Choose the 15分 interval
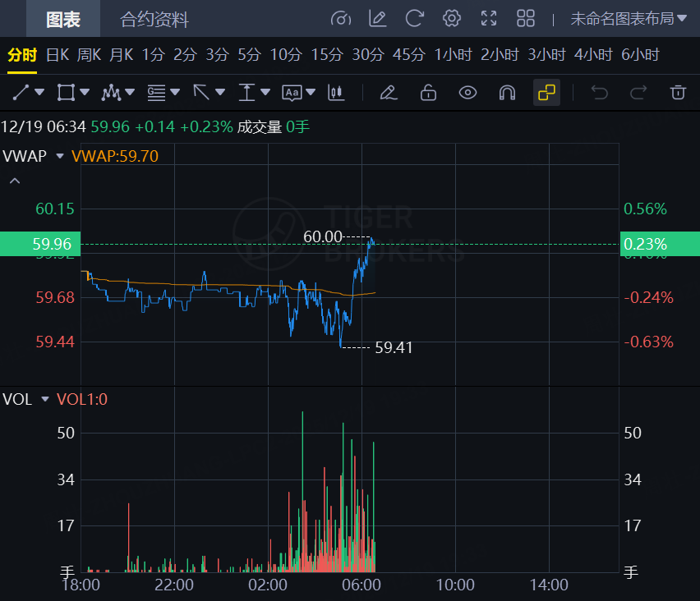The image size is (700, 601). [326, 55]
